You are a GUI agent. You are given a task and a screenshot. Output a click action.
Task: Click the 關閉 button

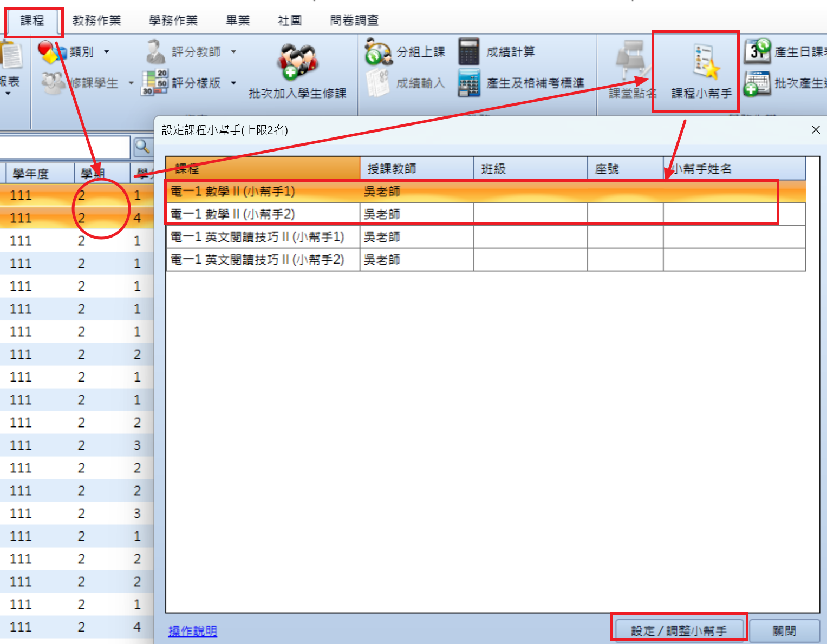(x=784, y=631)
